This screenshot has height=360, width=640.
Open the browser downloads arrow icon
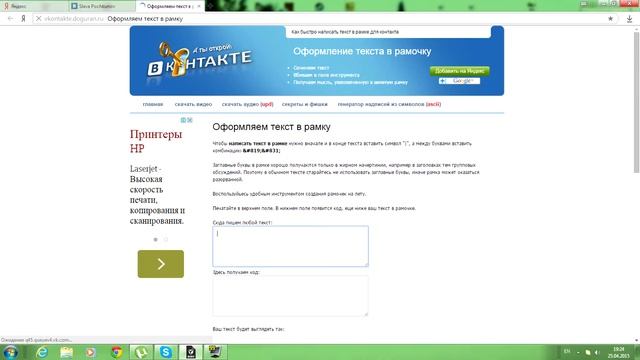point(629,19)
